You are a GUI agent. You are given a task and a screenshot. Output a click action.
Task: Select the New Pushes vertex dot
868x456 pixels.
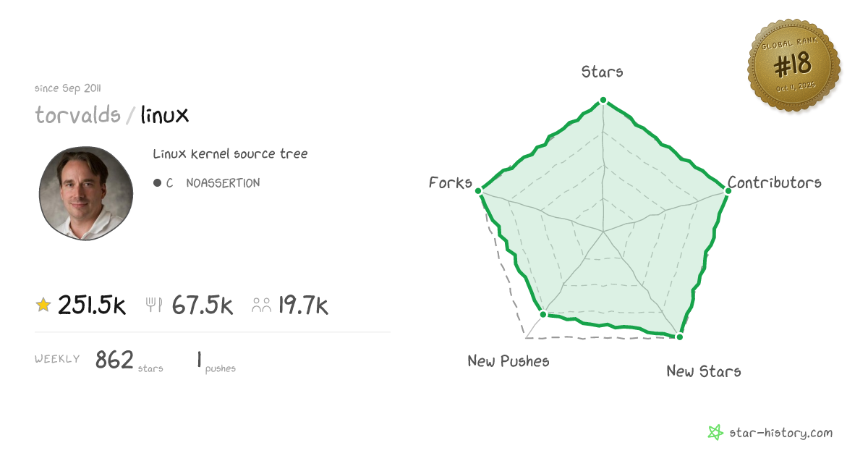[x=543, y=314]
